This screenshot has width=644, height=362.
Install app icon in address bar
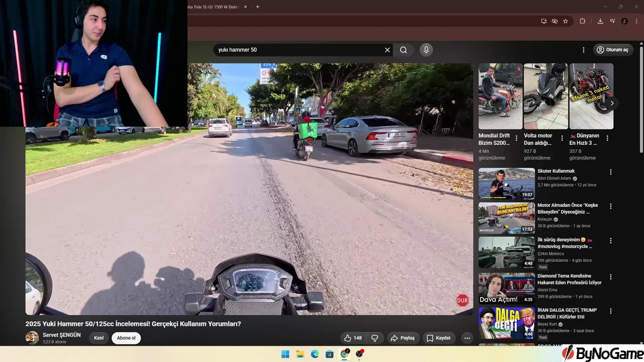(x=544, y=21)
